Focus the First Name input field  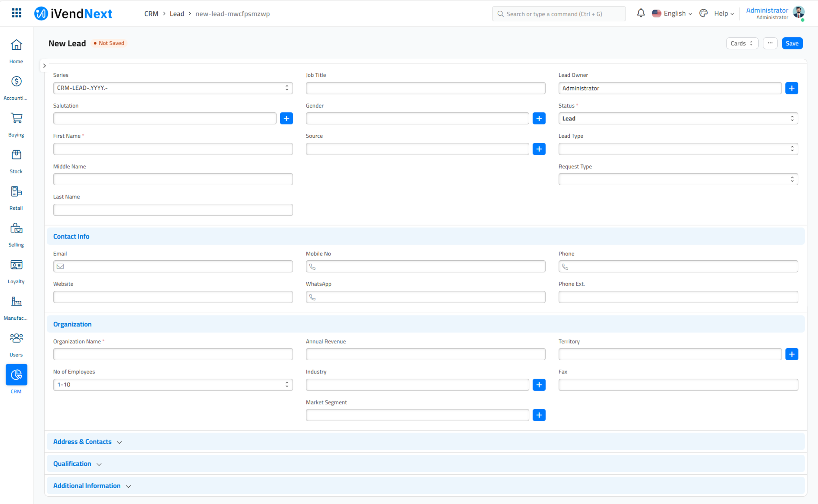point(173,149)
